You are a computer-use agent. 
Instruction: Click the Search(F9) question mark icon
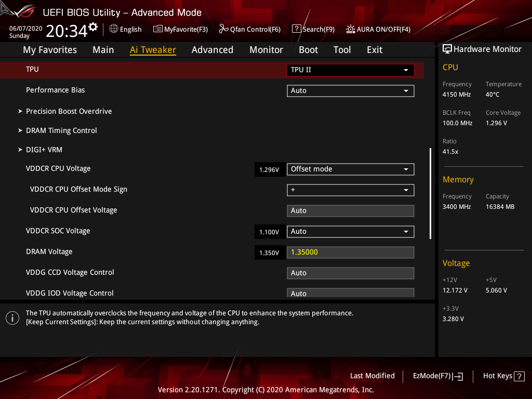(x=296, y=29)
